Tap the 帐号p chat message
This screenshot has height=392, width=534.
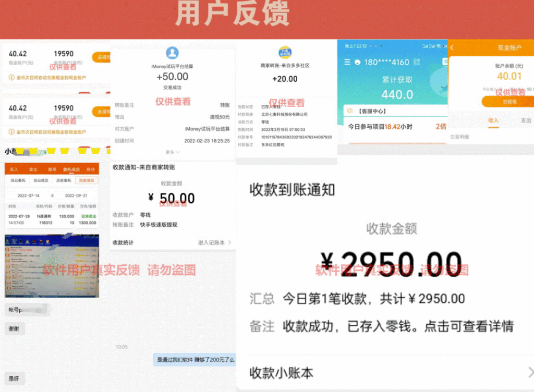pos(27,310)
